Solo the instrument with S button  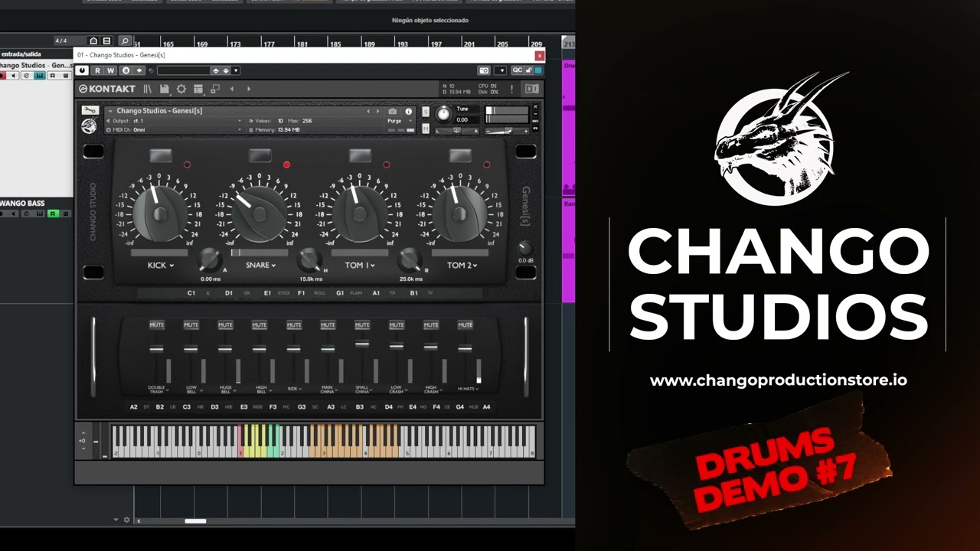[x=426, y=112]
